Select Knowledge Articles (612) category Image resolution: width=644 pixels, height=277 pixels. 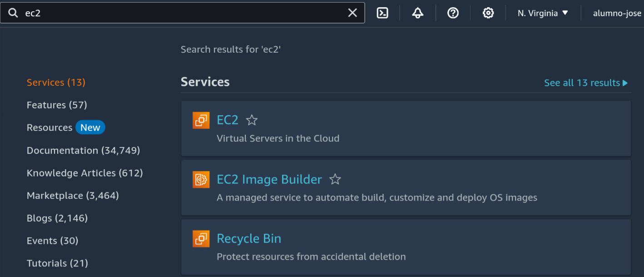pyautogui.click(x=85, y=173)
